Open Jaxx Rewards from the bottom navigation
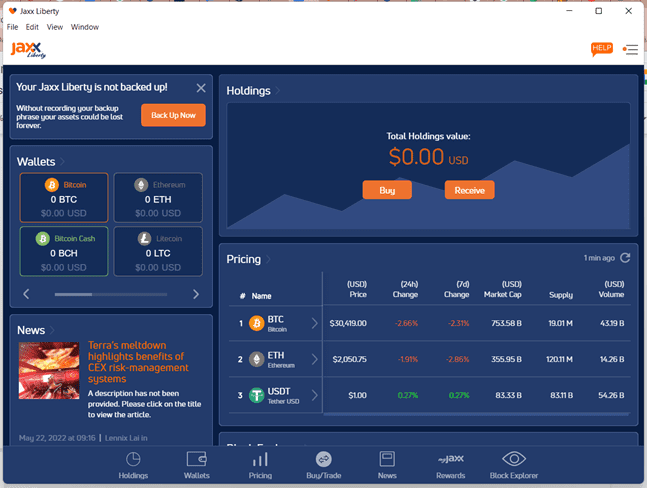 [x=451, y=465]
